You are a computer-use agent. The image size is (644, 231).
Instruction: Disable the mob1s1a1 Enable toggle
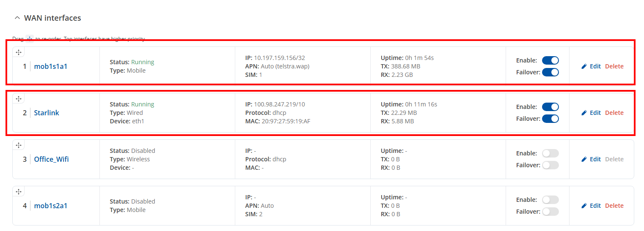click(550, 60)
